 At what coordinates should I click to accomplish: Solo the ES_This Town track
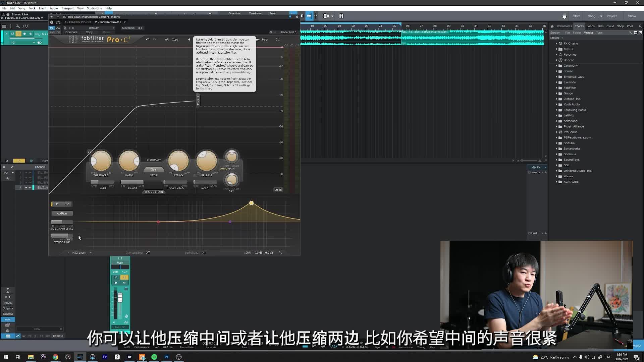18,34
